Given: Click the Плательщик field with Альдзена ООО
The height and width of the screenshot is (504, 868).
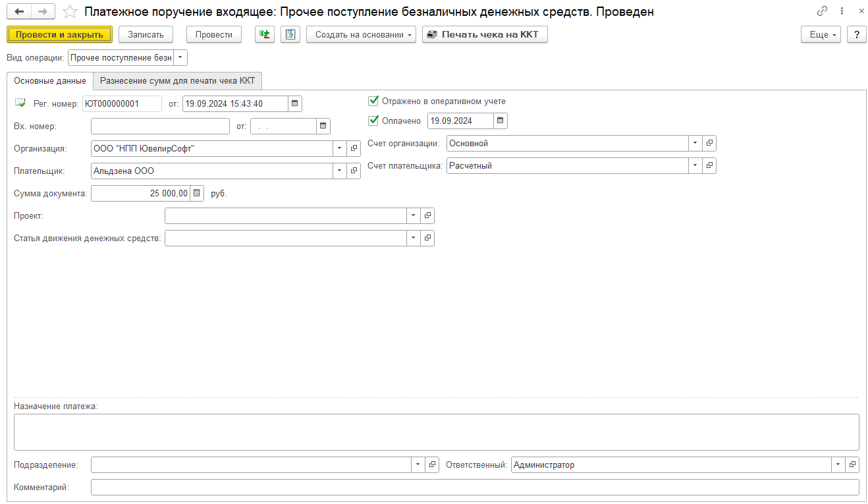Looking at the screenshot, I should pyautogui.click(x=212, y=171).
